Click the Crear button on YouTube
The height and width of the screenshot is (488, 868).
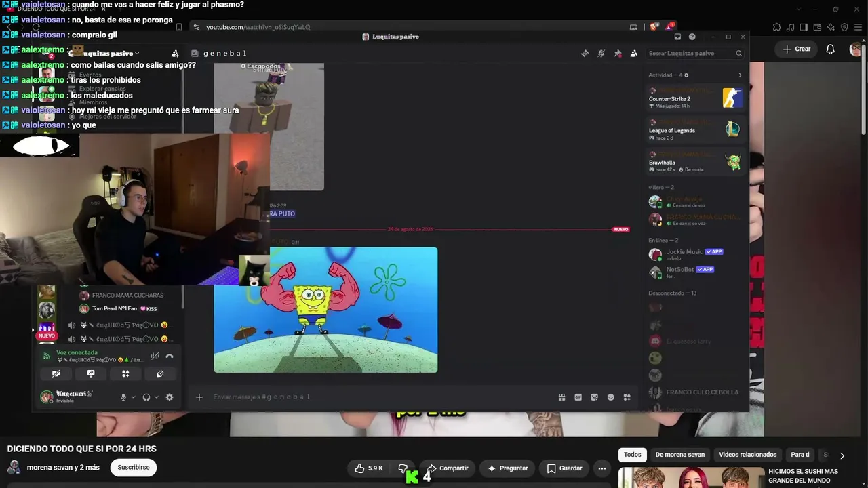796,49
